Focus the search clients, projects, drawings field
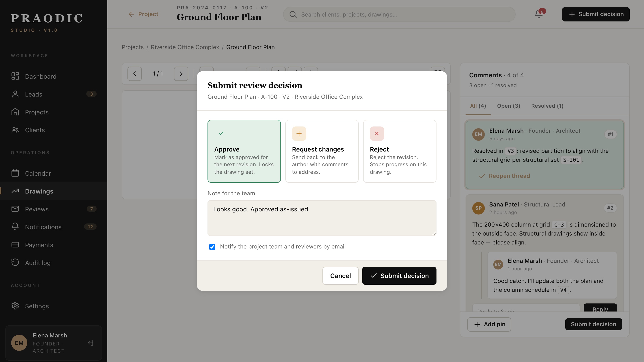This screenshot has height=362, width=644. 399,15
